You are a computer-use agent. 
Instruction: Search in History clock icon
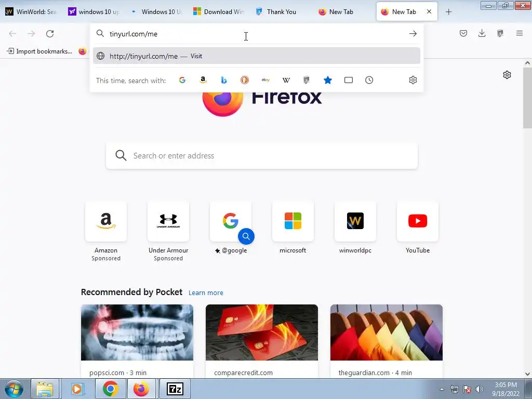tap(369, 80)
